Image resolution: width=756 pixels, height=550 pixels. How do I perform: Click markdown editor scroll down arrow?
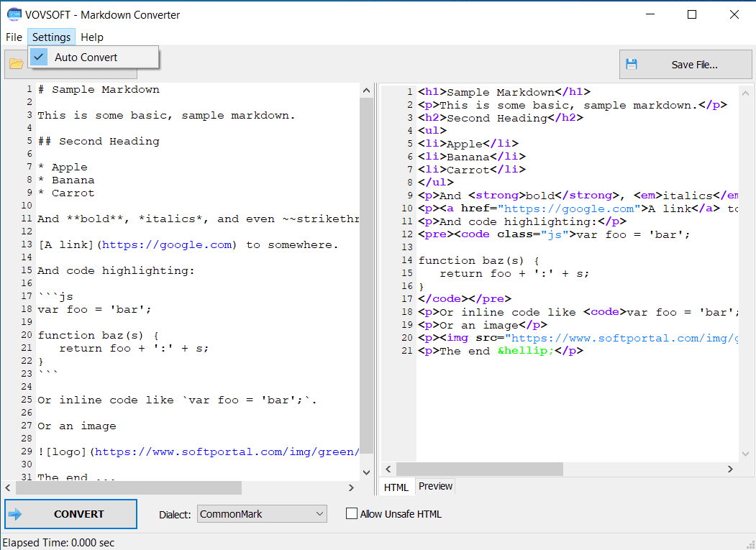pyautogui.click(x=366, y=473)
